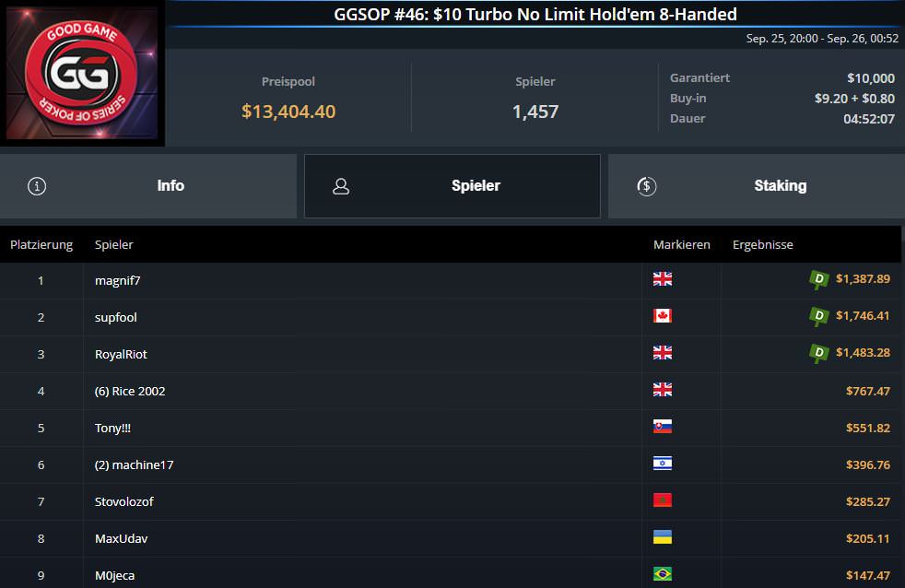
Task: Select player M0jeca
Action: coord(115,575)
